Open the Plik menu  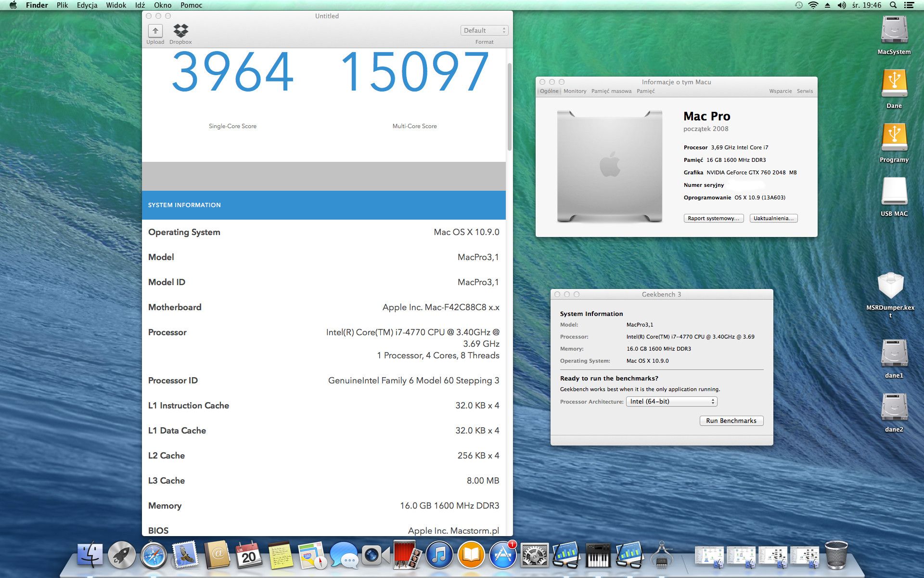tap(62, 5)
